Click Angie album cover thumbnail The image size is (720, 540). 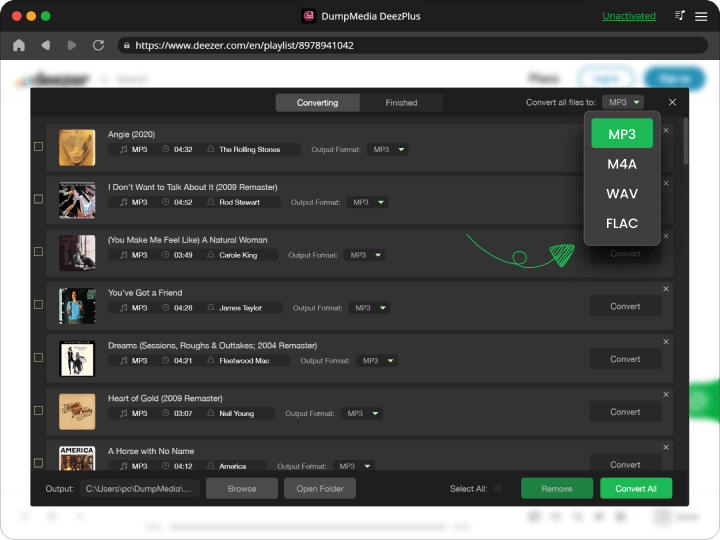pyautogui.click(x=77, y=147)
